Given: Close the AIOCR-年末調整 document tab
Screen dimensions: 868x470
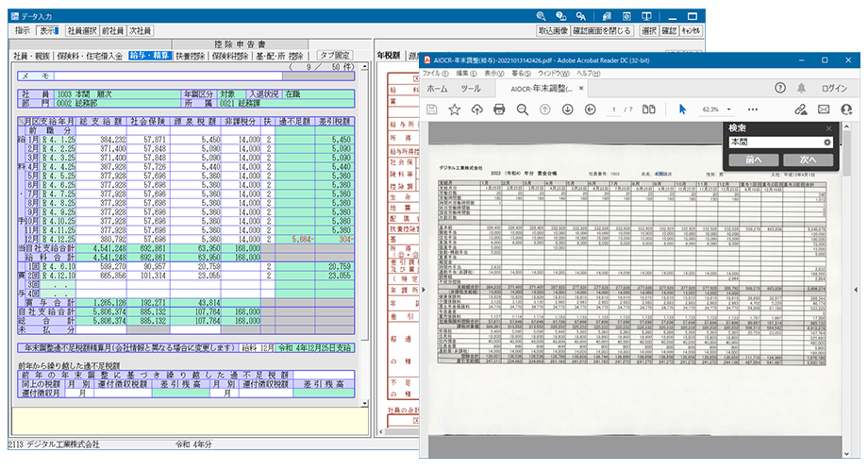Looking at the screenshot, I should pyautogui.click(x=581, y=88).
